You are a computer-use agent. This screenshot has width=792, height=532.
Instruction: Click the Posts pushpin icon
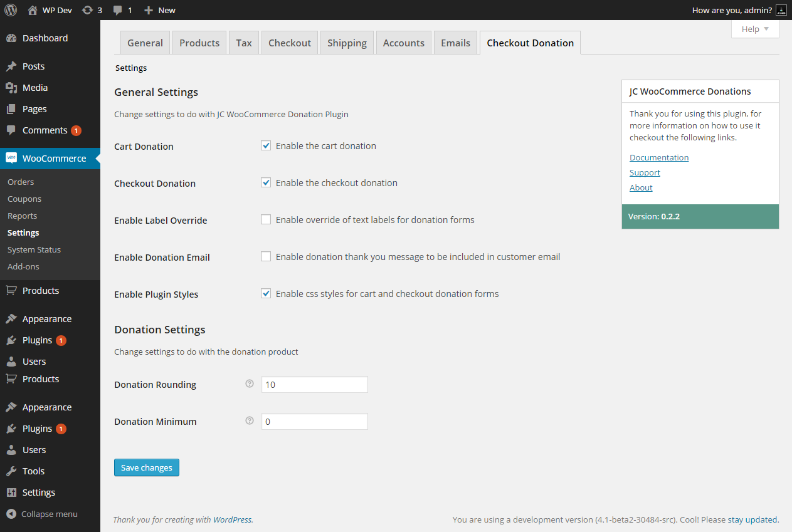11,66
